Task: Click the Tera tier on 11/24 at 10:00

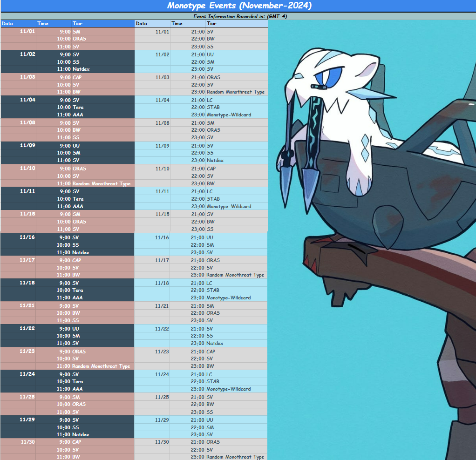Action: coord(78,382)
